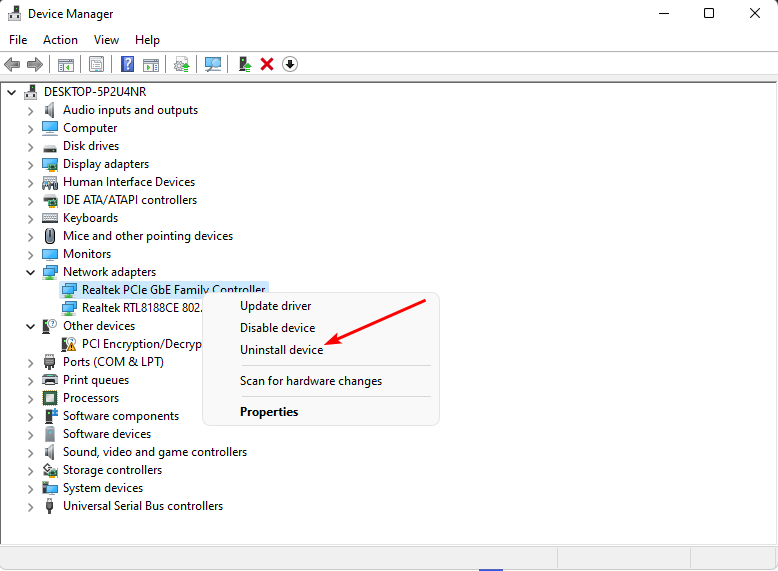Click the Forward arrow toolbar icon
Viewport: 778px width, 571px height.
35,64
